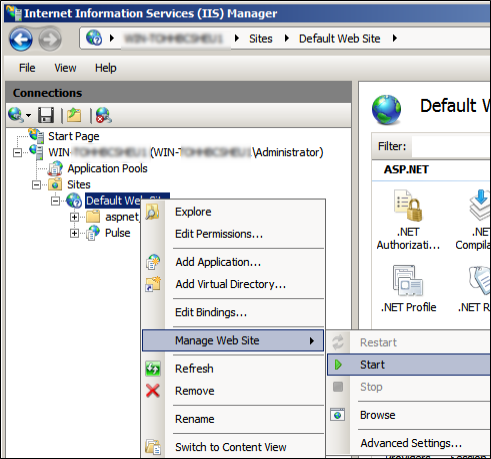Screen dimensions: 491x459
Task: Click the globe icon in address bar
Action: click(94, 38)
